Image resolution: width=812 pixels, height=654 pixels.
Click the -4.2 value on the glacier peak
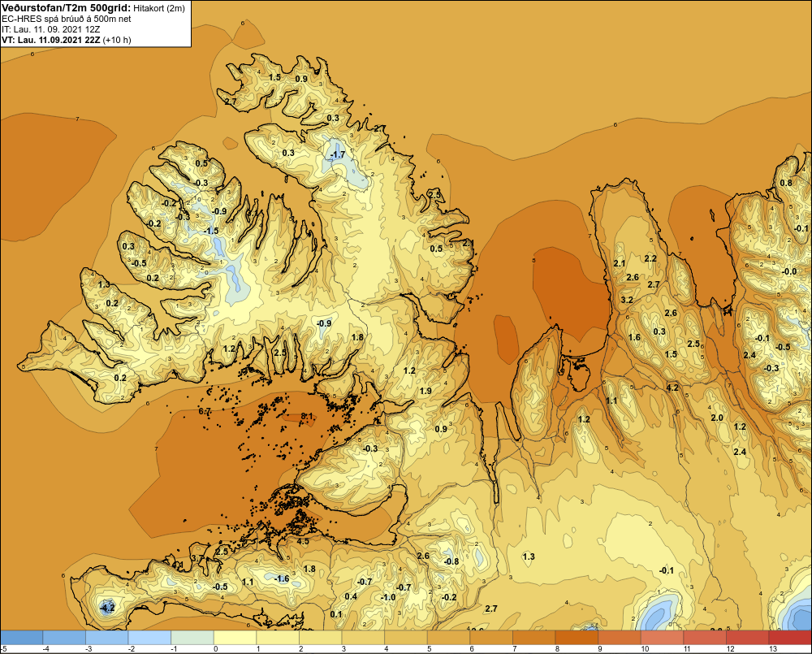(106, 607)
